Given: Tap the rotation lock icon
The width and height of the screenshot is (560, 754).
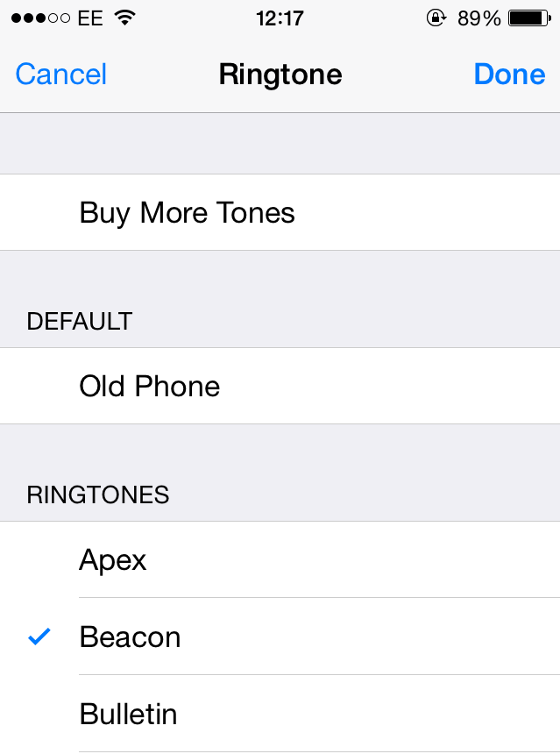Looking at the screenshot, I should (x=436, y=18).
